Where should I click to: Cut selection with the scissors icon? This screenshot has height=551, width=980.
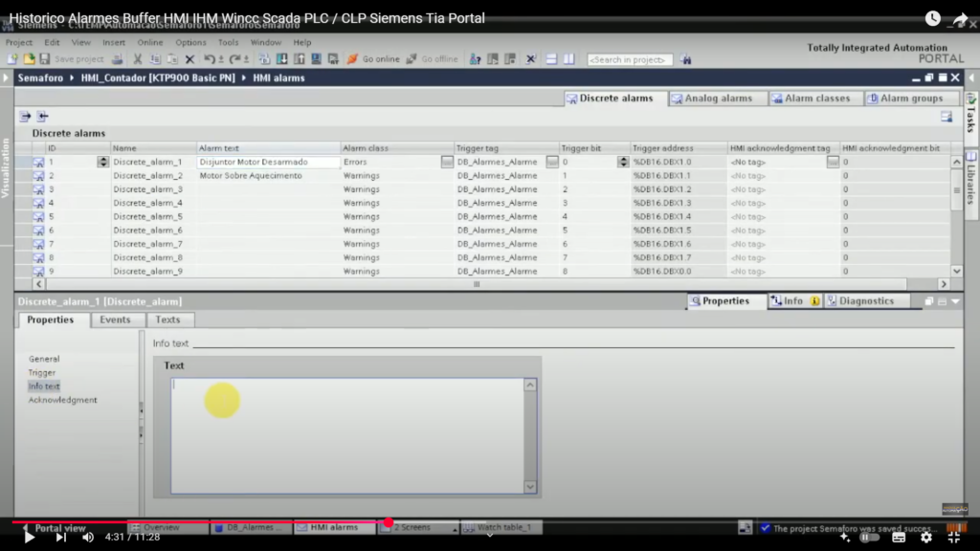click(x=137, y=59)
